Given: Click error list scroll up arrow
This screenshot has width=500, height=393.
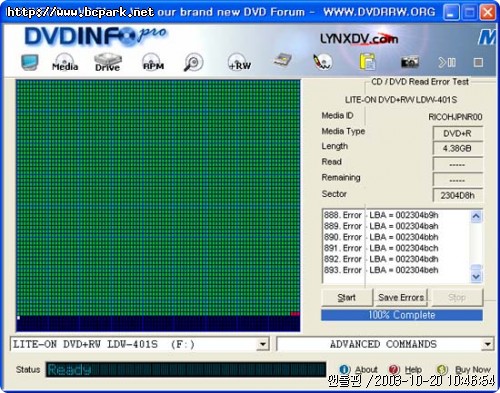Looking at the screenshot, I should click(476, 217).
